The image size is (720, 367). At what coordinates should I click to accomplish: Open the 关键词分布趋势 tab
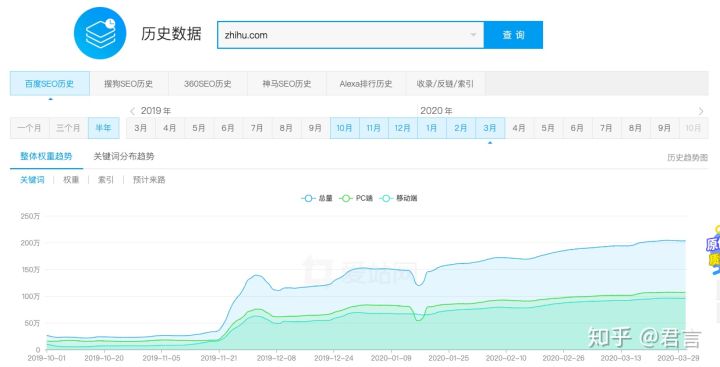tap(124, 157)
